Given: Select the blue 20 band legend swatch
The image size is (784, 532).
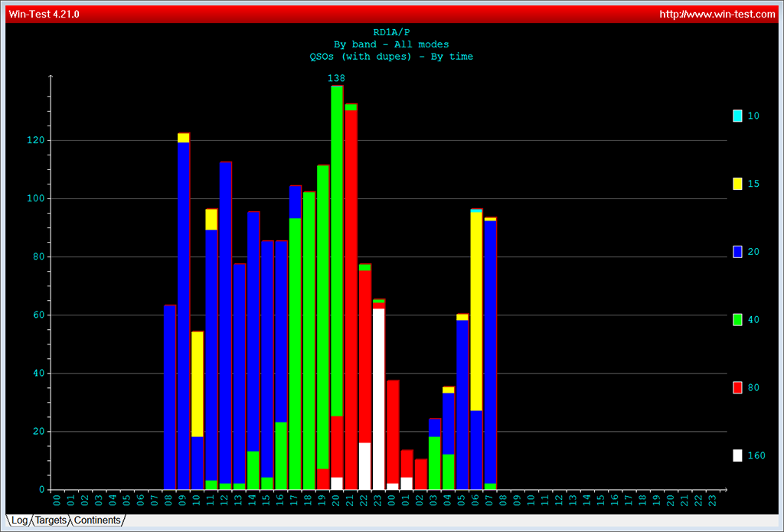Looking at the screenshot, I should [737, 252].
